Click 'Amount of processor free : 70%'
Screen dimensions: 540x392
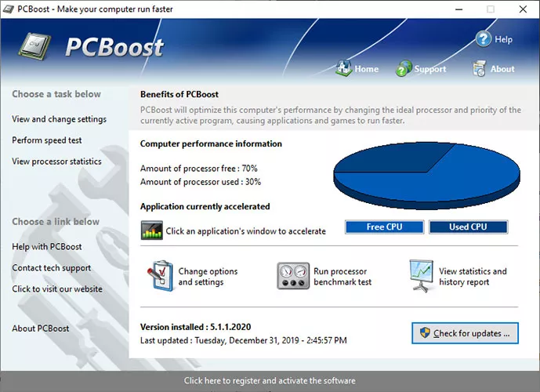point(199,169)
